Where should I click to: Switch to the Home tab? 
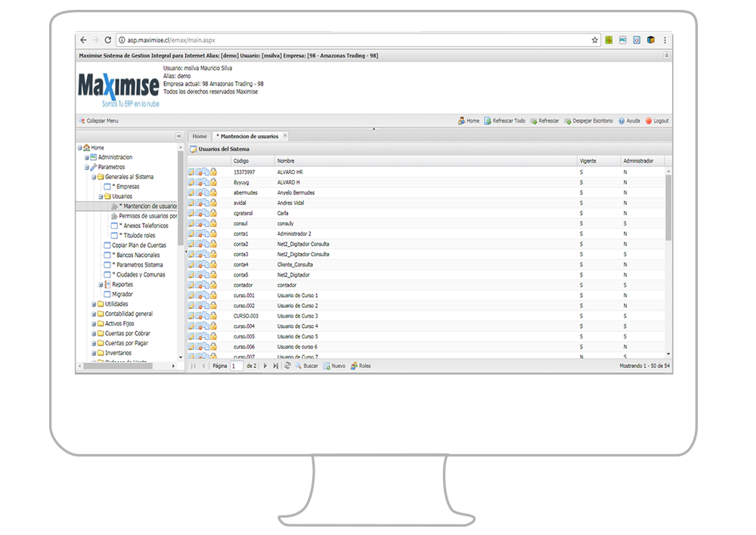199,136
